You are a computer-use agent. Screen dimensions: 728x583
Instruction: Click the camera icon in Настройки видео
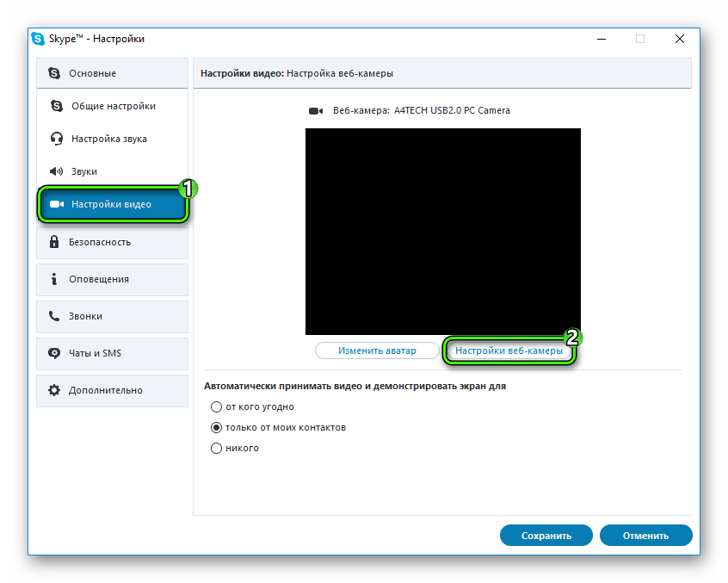pos(57,204)
